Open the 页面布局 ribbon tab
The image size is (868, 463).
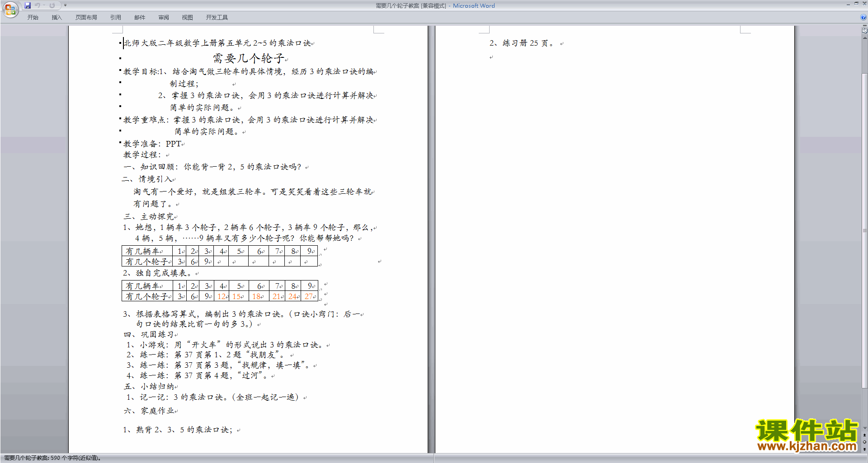pos(86,17)
